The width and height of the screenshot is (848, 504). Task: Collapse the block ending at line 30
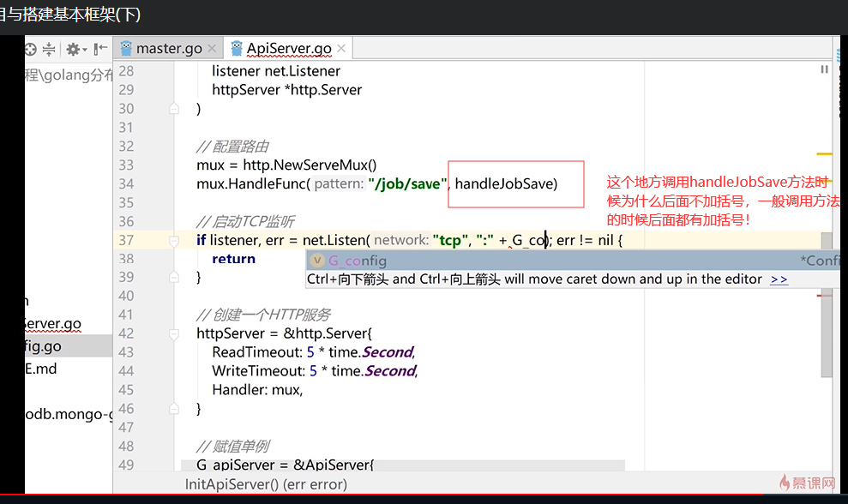tap(173, 109)
